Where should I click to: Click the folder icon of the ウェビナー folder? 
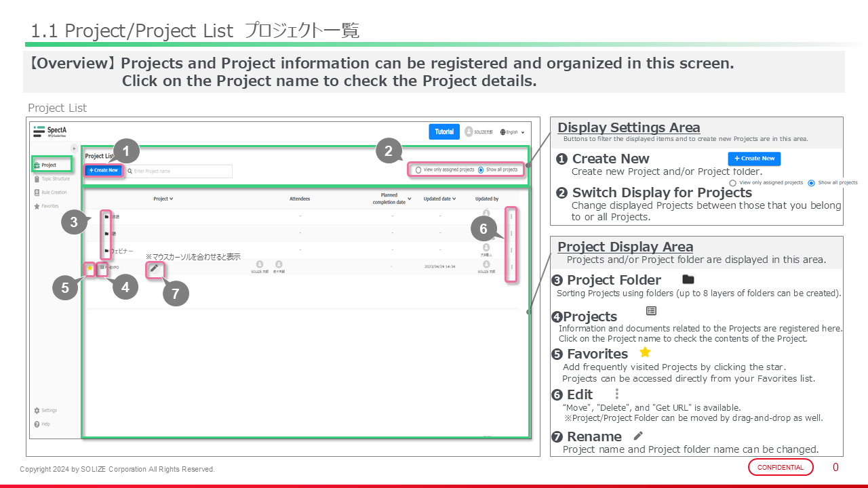pos(106,251)
